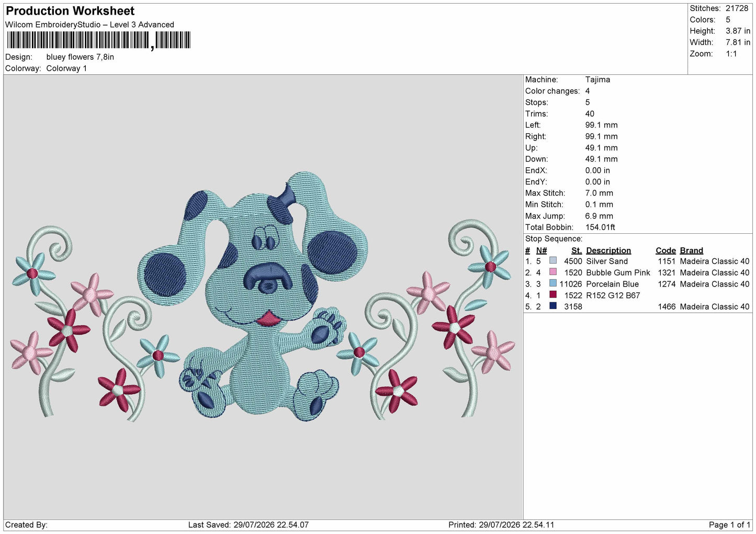
Task: Click the 'Created By:' label
Action: [x=26, y=525]
